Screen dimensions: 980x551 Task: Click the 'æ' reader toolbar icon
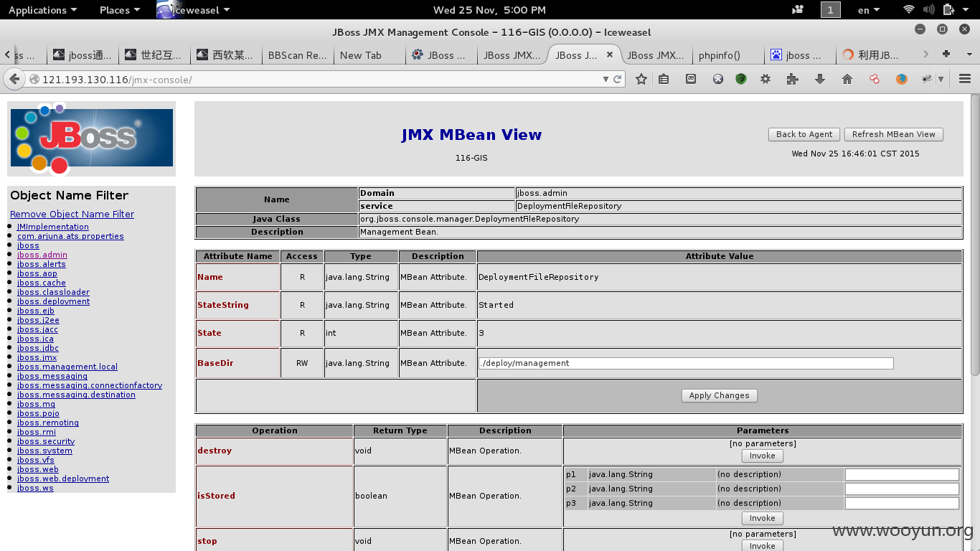pyautogui.click(x=691, y=79)
